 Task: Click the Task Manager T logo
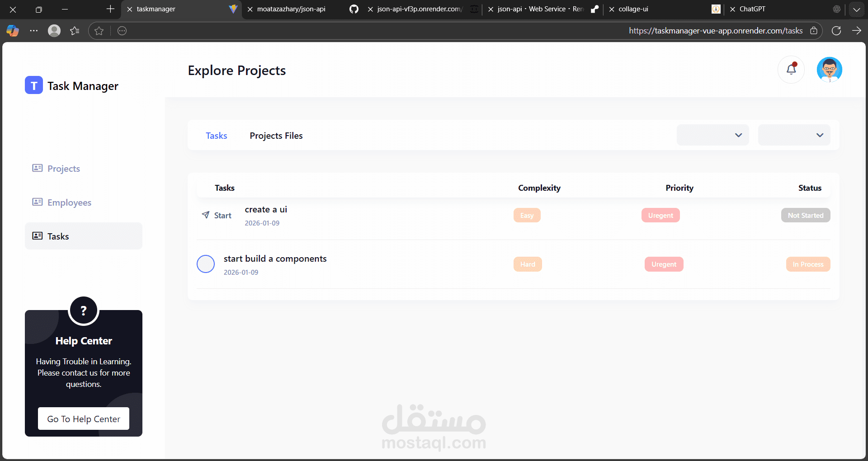point(34,85)
